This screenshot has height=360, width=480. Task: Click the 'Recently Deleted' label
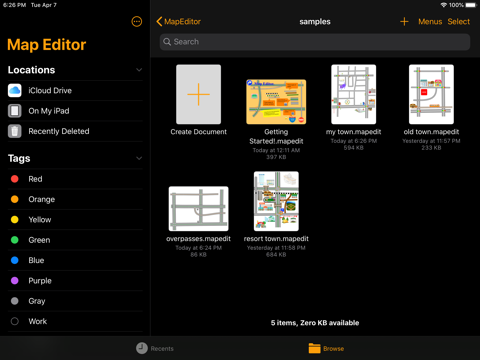[x=59, y=131]
